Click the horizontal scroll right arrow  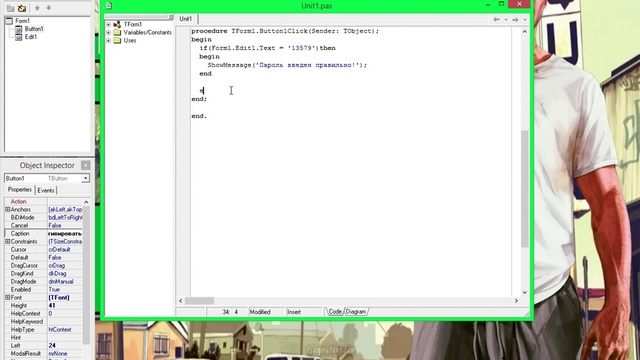pyautogui.click(x=516, y=301)
